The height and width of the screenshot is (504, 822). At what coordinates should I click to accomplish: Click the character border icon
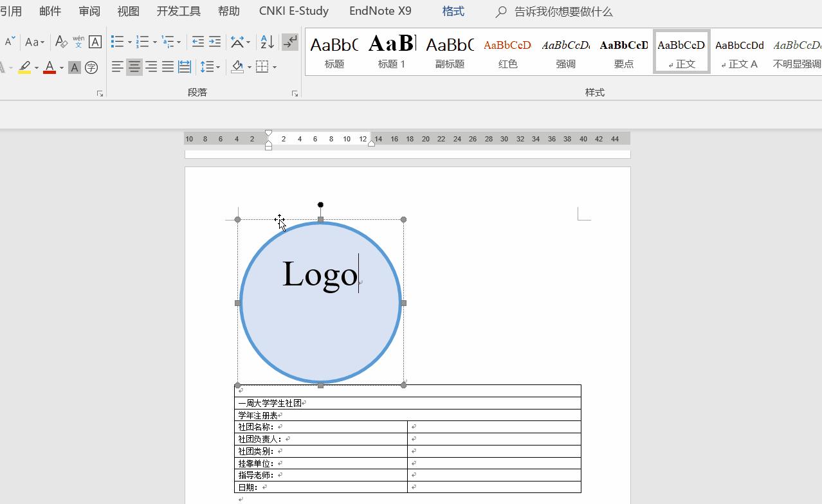(x=95, y=41)
